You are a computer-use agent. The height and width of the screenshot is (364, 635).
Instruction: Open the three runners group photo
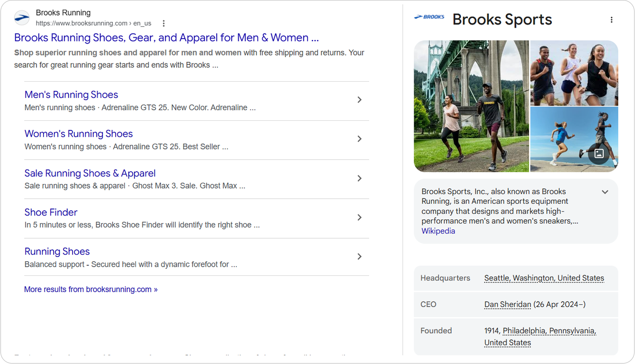pyautogui.click(x=574, y=73)
